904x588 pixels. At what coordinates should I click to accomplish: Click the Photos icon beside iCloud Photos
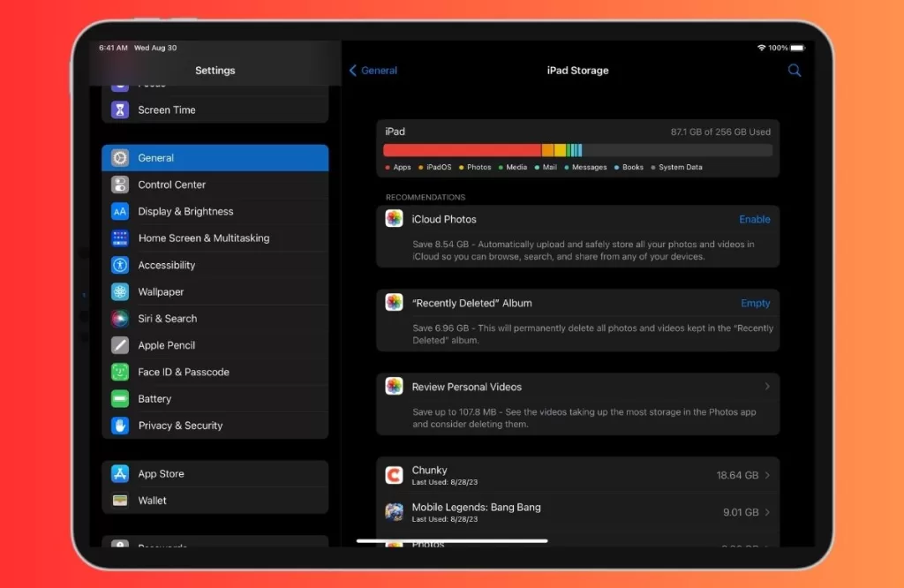click(395, 218)
